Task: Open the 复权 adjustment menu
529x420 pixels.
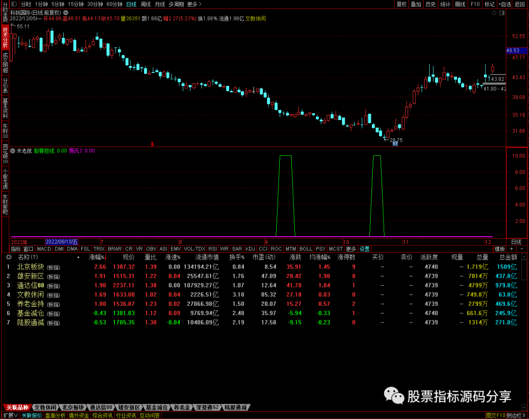Action: 402,4
